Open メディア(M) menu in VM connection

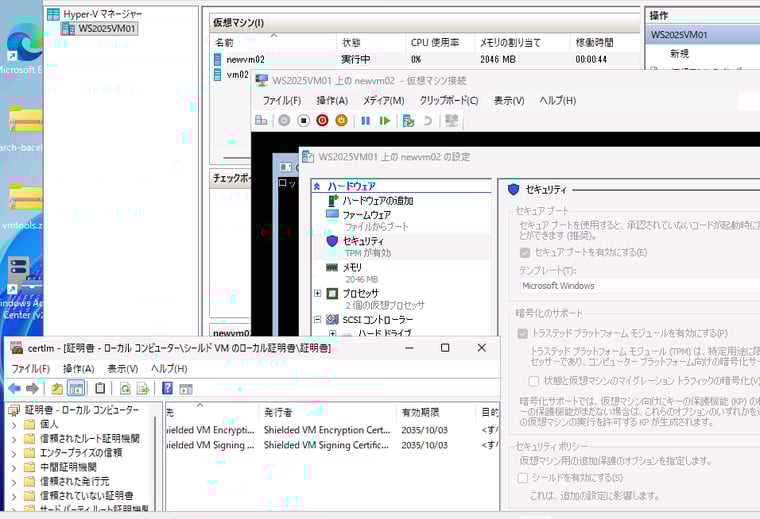pyautogui.click(x=383, y=101)
